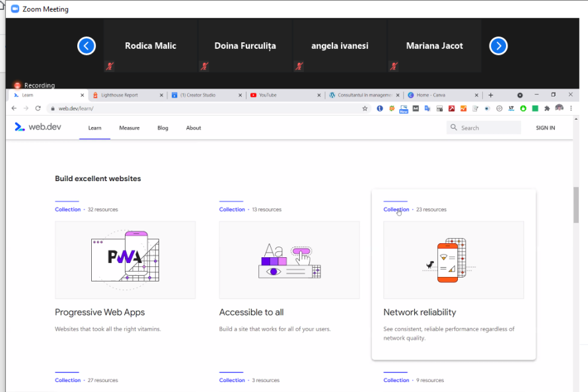Open the browser extensions puzzle icon
This screenshot has width=588, height=392.
click(547, 108)
